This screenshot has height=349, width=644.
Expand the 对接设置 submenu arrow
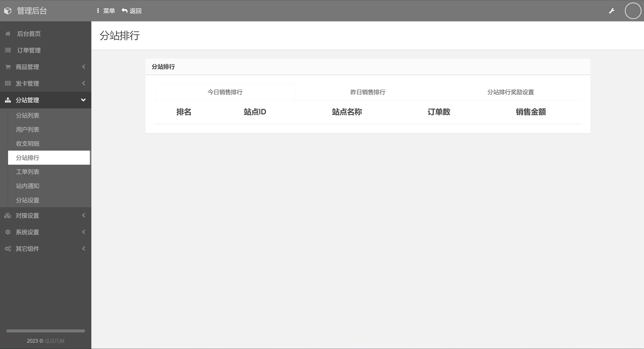(84, 215)
